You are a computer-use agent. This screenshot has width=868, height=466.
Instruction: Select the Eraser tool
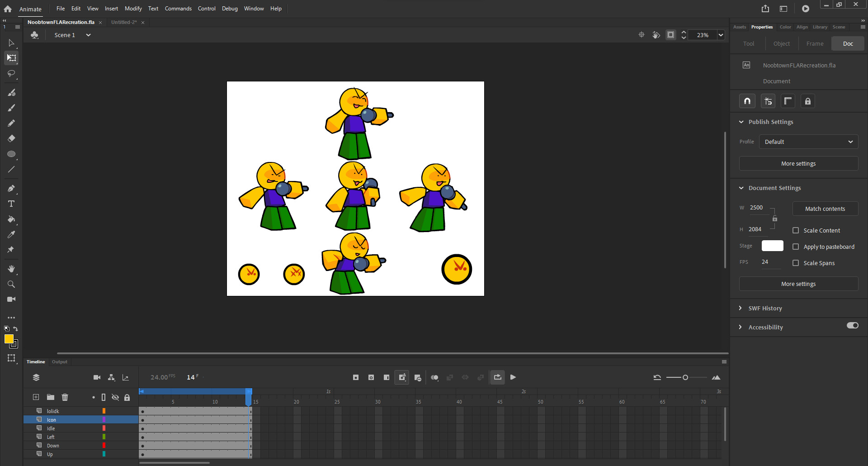coord(11,138)
